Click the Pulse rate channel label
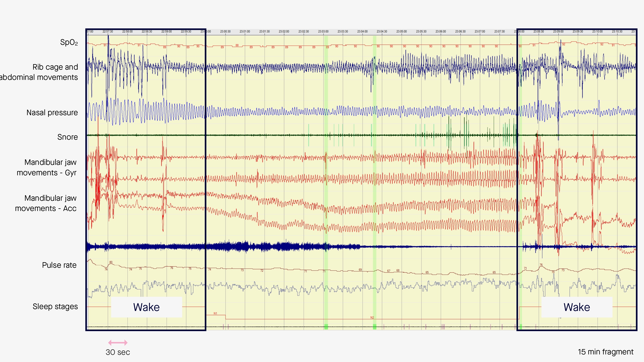 tap(59, 265)
